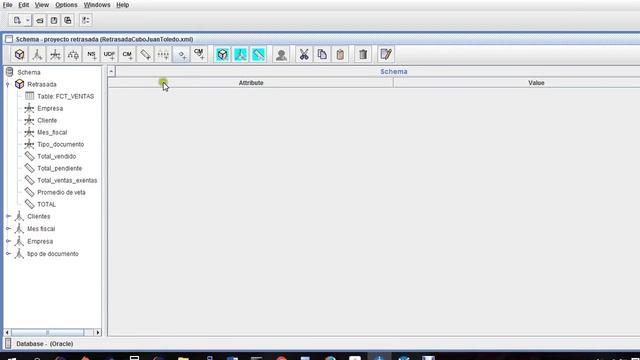Select the Total_ventas_exentas measure
Viewport: 640px width, 360px height.
[x=67, y=180]
